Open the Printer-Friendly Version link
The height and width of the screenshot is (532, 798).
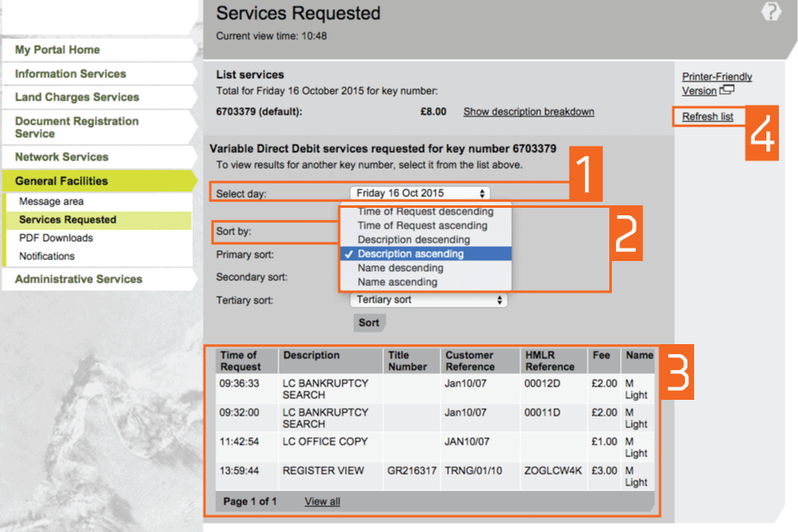[x=717, y=77]
